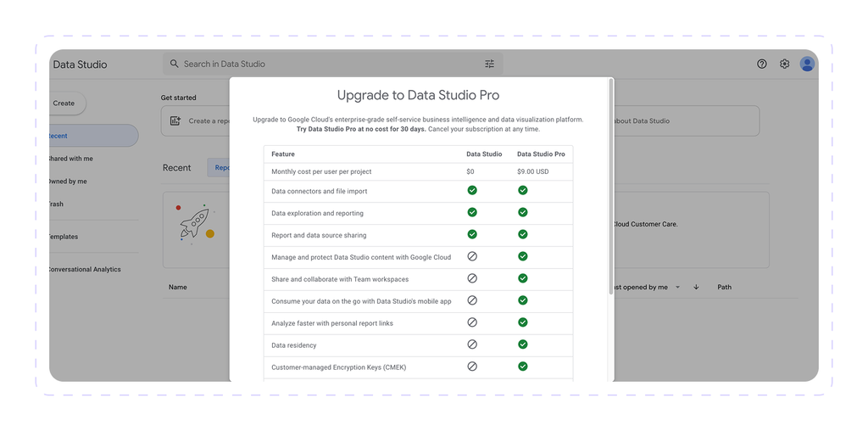Click the Get started heading

click(178, 98)
